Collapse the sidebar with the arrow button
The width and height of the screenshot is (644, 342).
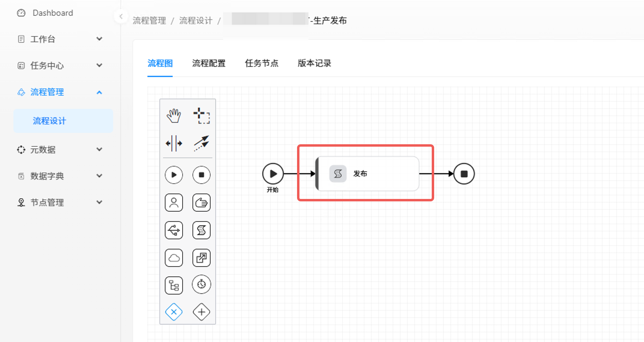121,16
